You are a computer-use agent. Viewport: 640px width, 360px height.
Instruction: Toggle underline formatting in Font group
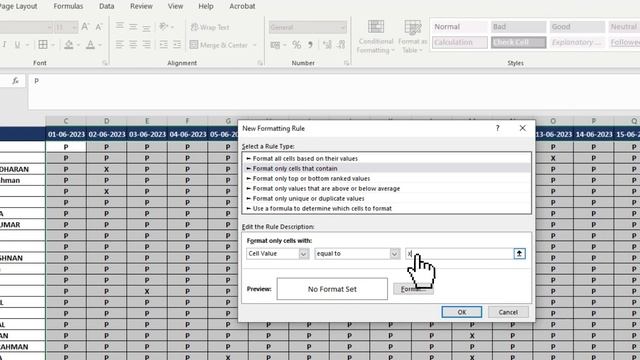(17, 44)
